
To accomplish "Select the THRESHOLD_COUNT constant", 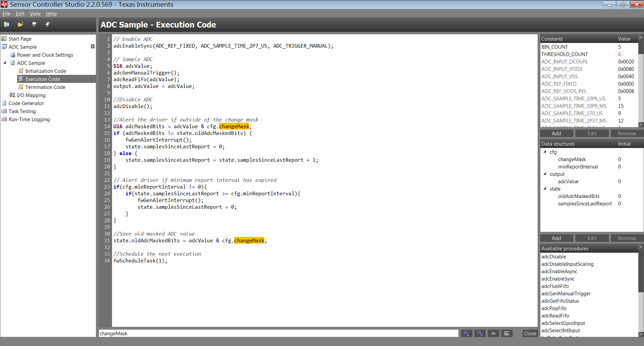I will (x=589, y=54).
